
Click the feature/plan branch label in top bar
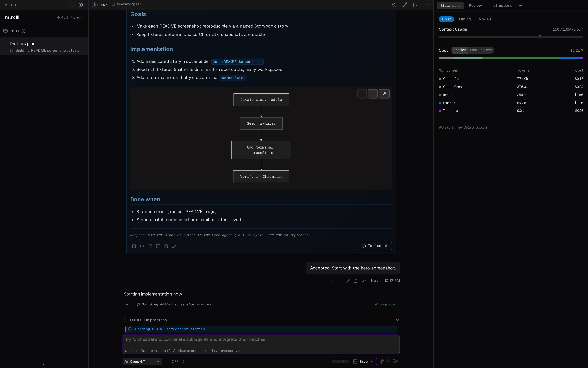[x=127, y=4]
